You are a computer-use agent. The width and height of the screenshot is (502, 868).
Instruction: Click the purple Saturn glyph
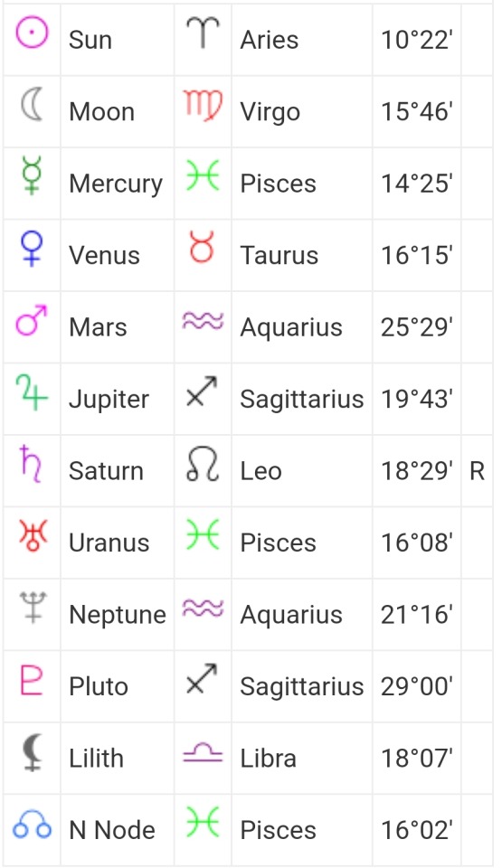point(32,463)
